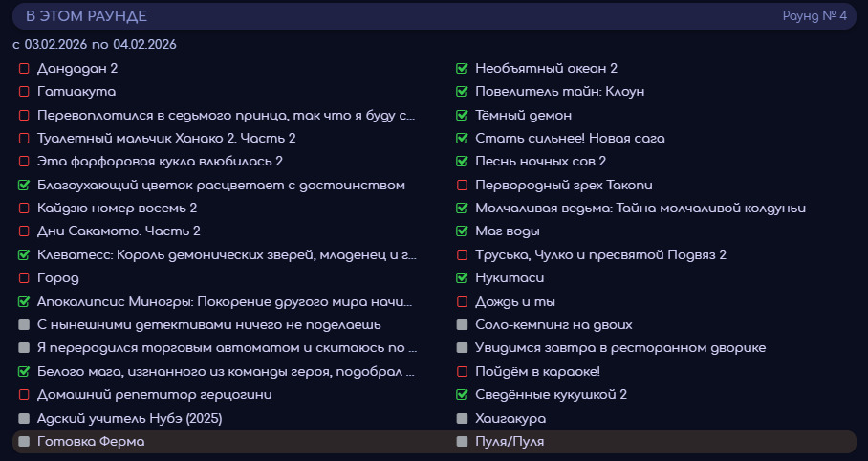Check the Готовка Ферма gray checkbox

(24, 442)
